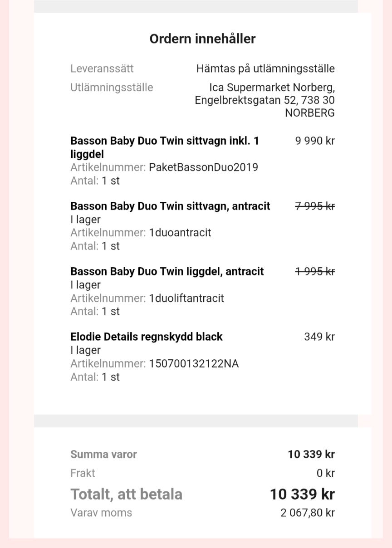Viewport: 392px width, 548px height.
Task: Click the 9 990 kr package price
Action: point(315,141)
